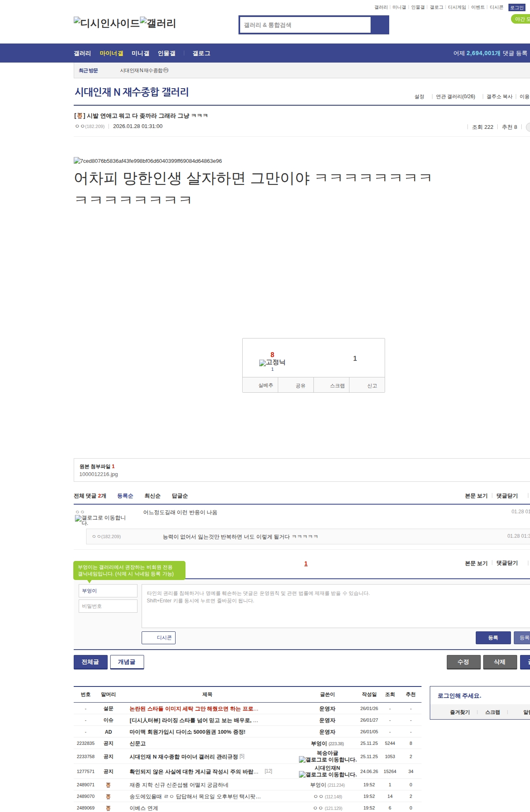Open the broken attached image 7ced8076b5836af43fe998bf06d6040399ff69084d64863e96
Viewport: 530px width, 812px height.
[x=148, y=161]
